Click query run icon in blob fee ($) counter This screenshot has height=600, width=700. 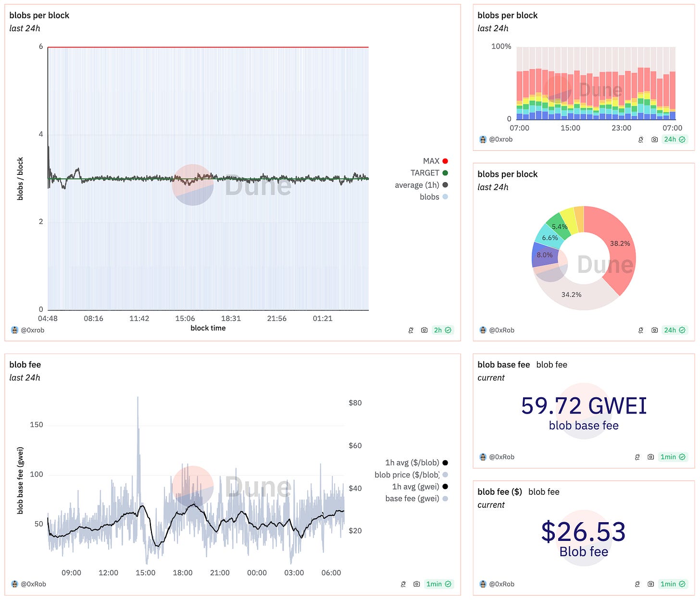(637, 584)
